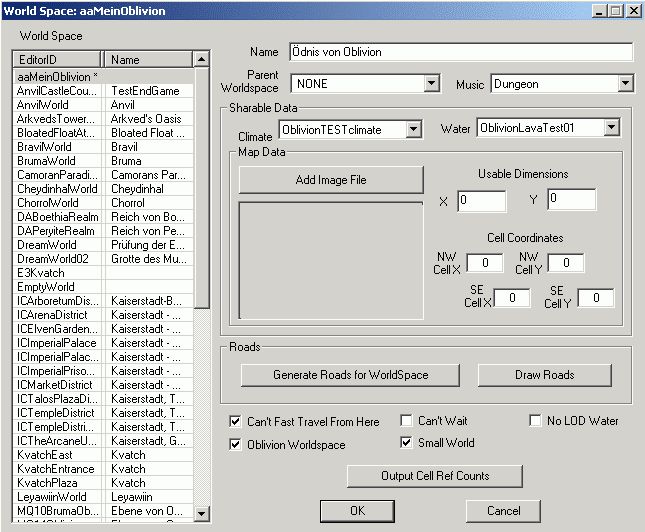
Task: Select the KvatchPlaza row
Action: tap(104, 483)
